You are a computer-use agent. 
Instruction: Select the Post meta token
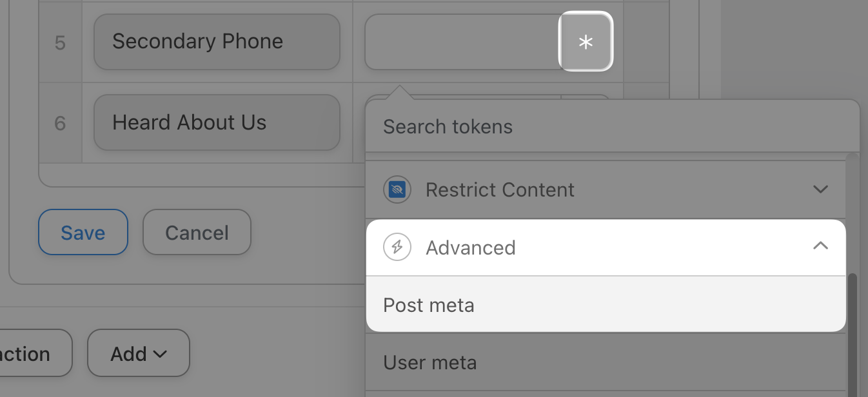point(429,305)
